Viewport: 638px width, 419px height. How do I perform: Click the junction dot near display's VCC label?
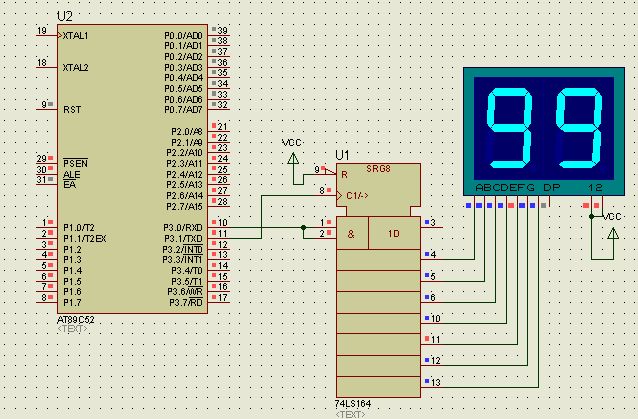tap(592, 216)
